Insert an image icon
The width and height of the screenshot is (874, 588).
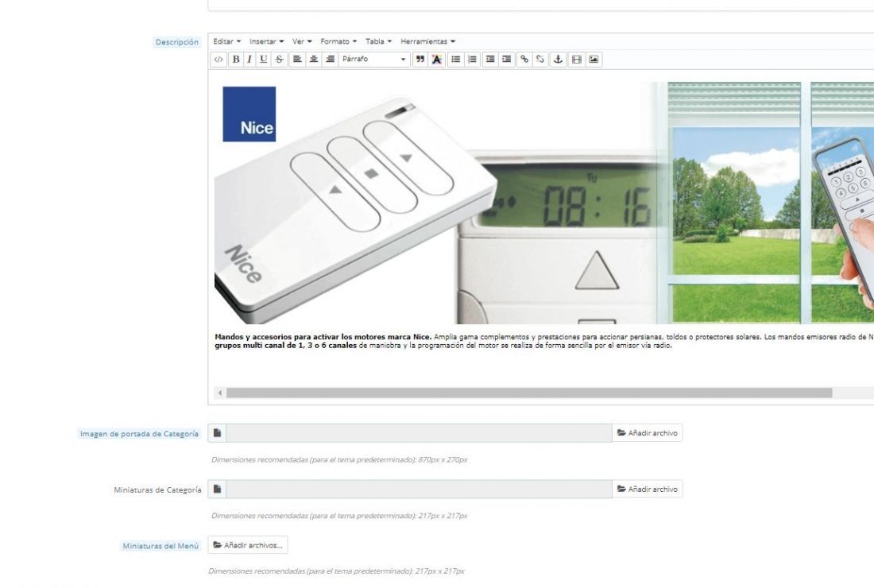(x=594, y=59)
